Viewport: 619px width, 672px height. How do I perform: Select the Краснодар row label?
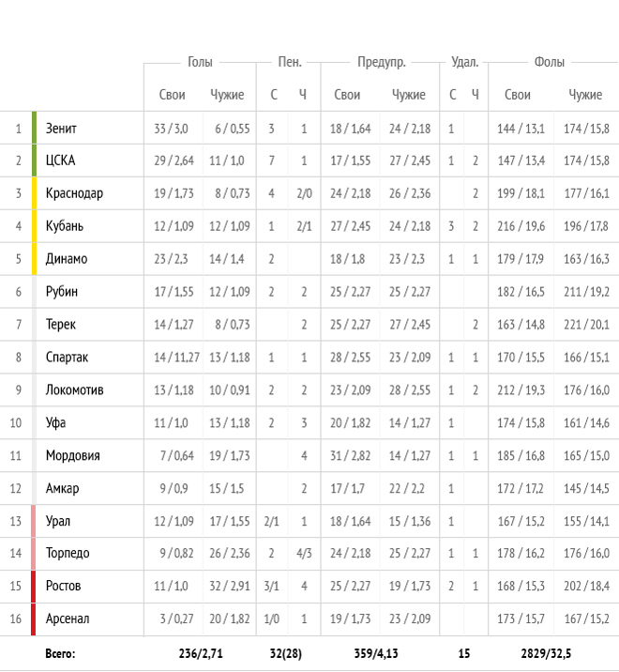(x=74, y=193)
